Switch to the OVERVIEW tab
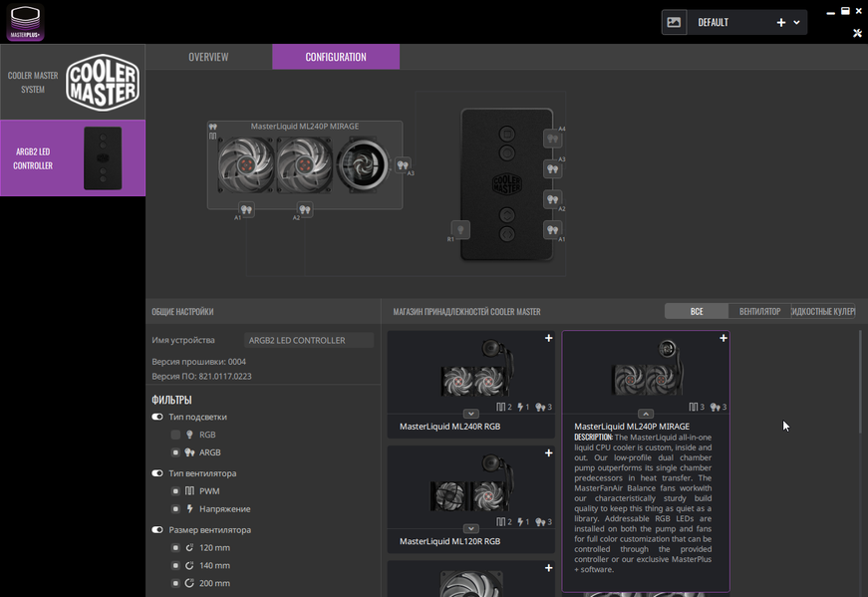868x597 pixels. (x=208, y=57)
